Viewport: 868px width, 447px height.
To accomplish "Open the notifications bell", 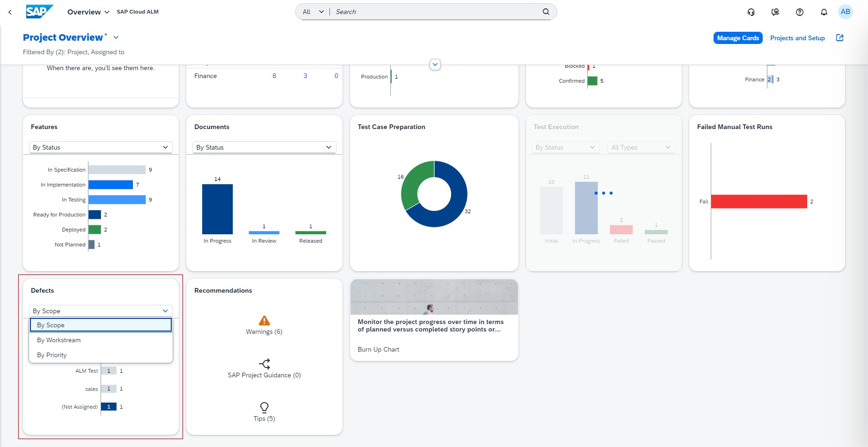I will pos(824,12).
